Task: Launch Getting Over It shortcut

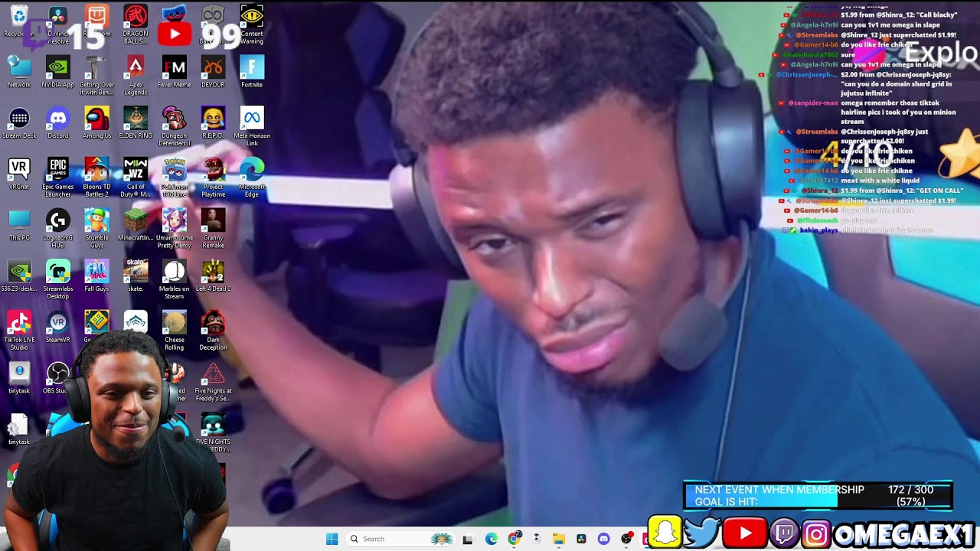Action: tap(97, 76)
